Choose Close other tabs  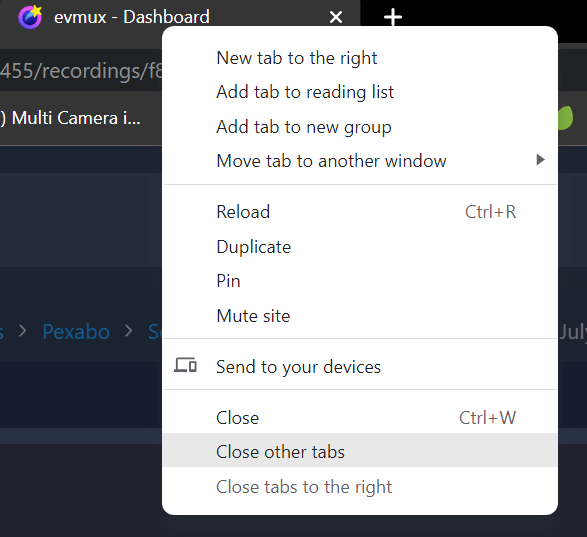pos(360,451)
